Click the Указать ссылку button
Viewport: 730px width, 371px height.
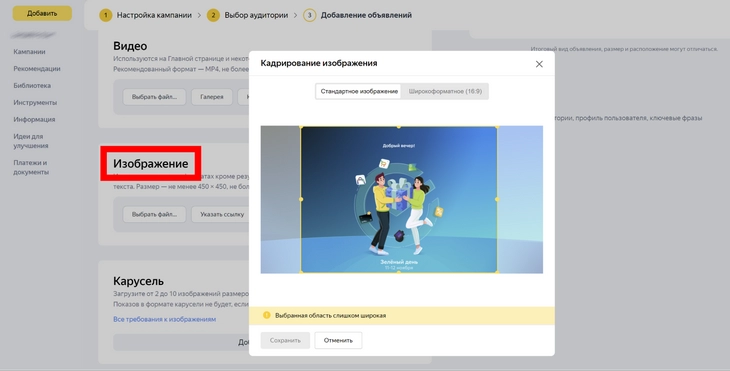(x=222, y=215)
